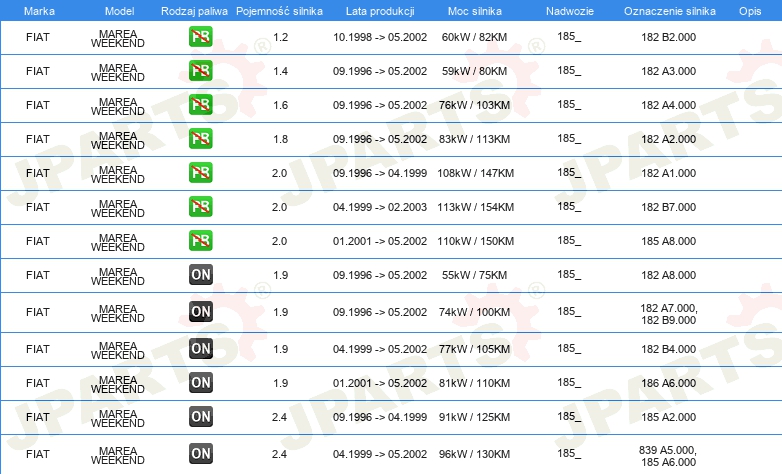This screenshot has width=782, height=474.
Task: Click the Marka column header
Action: coord(39,11)
